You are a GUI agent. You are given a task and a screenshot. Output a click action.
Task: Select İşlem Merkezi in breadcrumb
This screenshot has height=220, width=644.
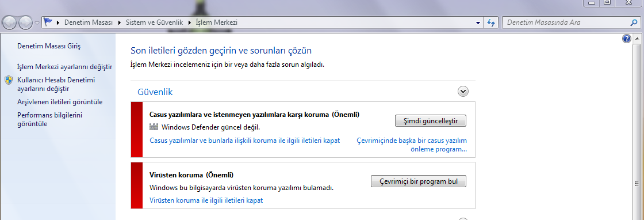[x=216, y=22]
